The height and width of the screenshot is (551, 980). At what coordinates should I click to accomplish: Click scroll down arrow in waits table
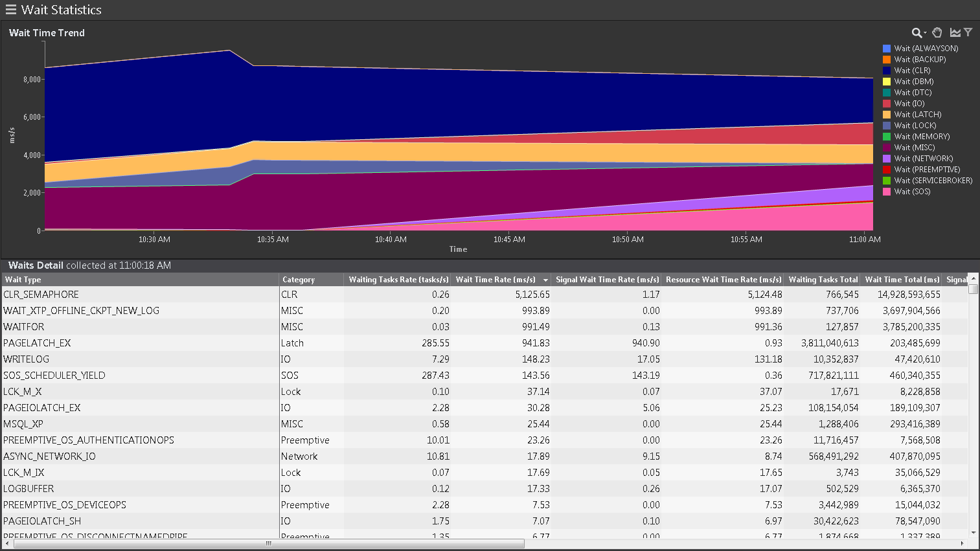tap(974, 533)
